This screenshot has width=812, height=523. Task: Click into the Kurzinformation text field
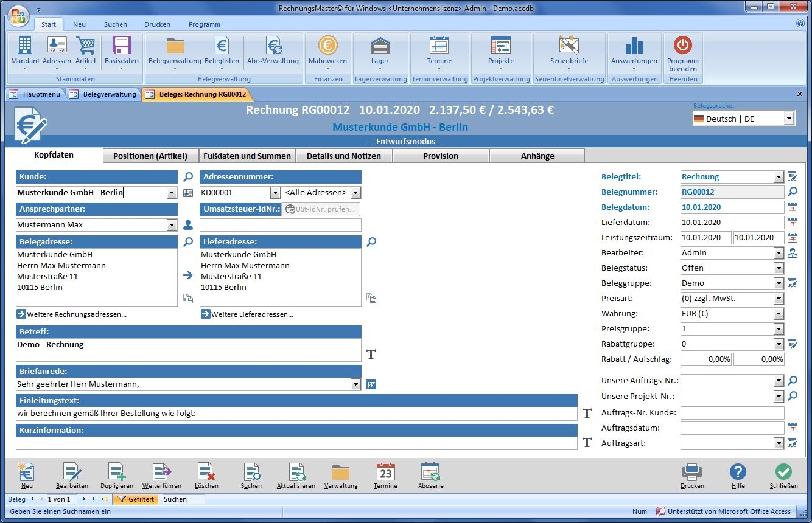click(x=296, y=443)
